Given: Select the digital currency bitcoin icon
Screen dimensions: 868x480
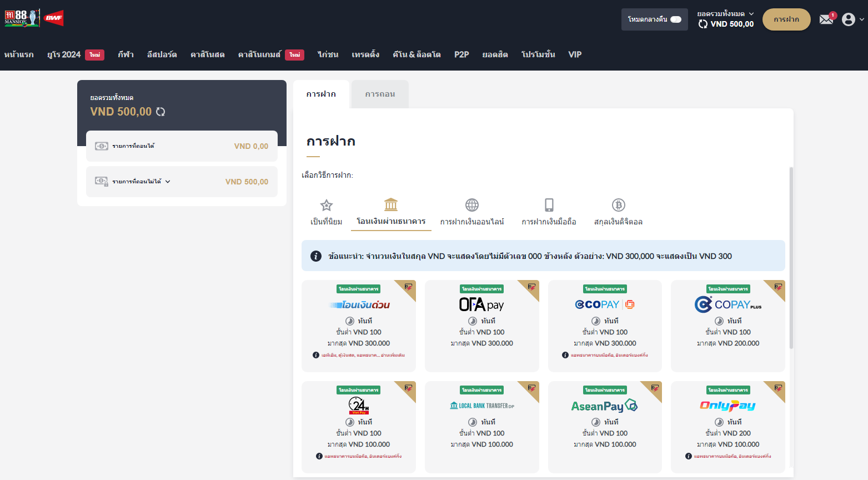Looking at the screenshot, I should (618, 205).
